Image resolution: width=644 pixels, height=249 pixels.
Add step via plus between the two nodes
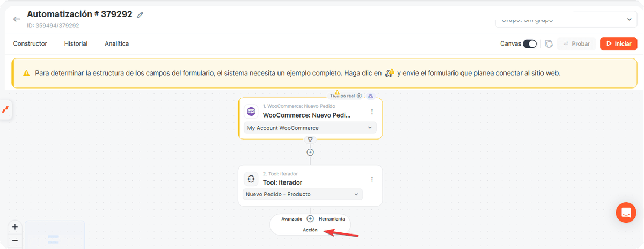click(310, 152)
